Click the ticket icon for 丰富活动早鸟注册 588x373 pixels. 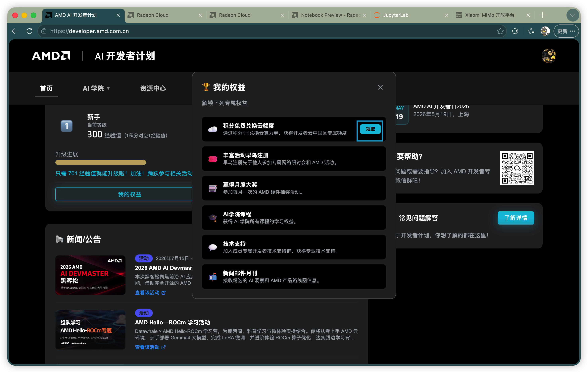pos(213,159)
